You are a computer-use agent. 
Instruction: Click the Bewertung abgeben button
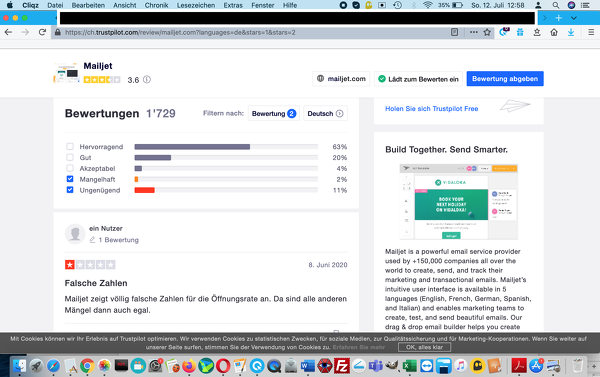coord(505,79)
